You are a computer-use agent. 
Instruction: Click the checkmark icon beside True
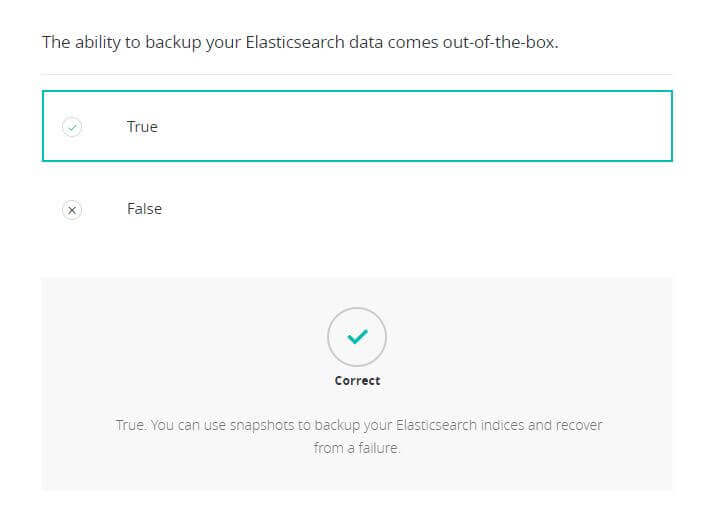point(72,127)
